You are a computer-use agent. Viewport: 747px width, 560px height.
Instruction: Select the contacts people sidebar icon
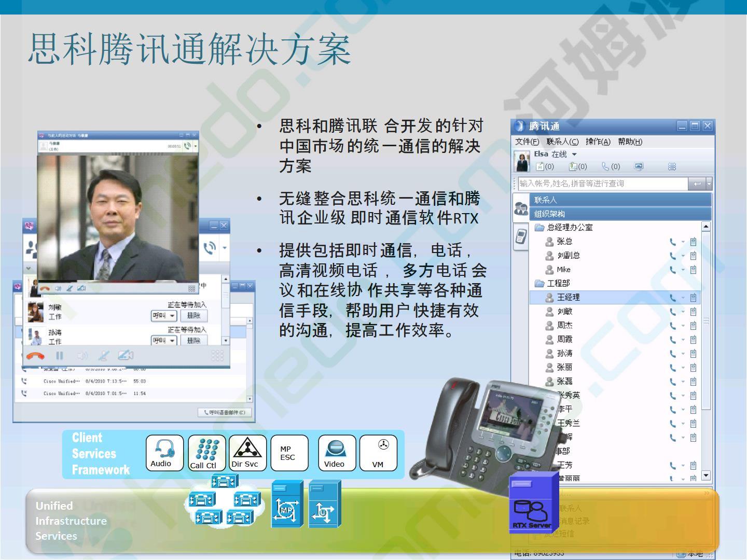coord(521,208)
